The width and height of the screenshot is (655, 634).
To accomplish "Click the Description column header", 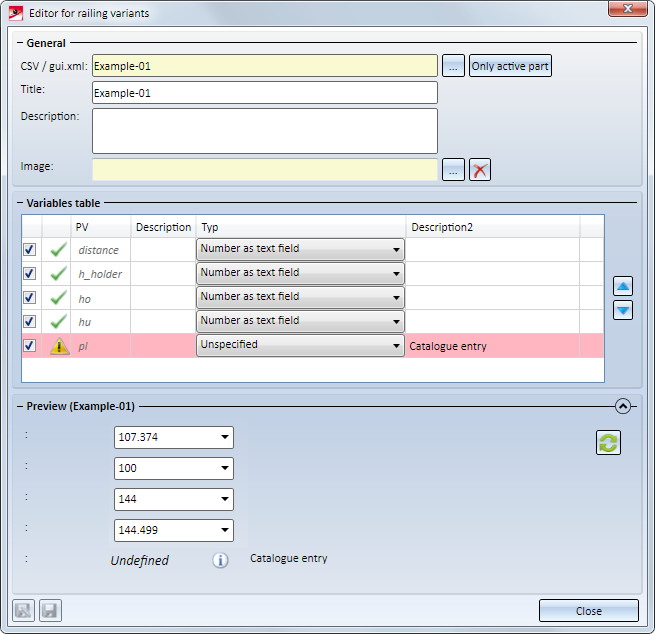I will tap(163, 227).
